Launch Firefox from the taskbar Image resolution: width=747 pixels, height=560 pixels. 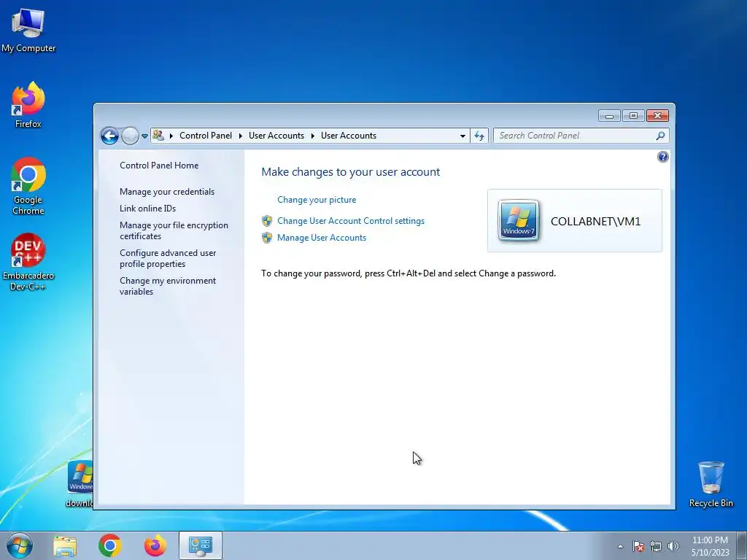click(x=155, y=545)
